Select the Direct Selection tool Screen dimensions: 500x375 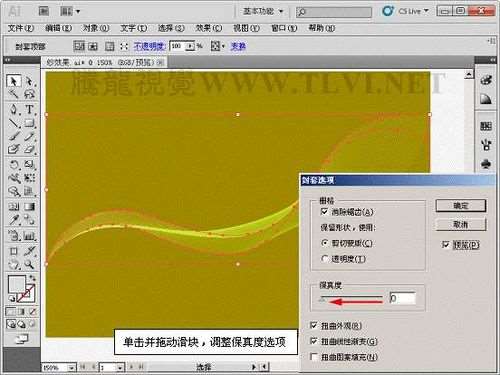pyautogui.click(x=30, y=81)
